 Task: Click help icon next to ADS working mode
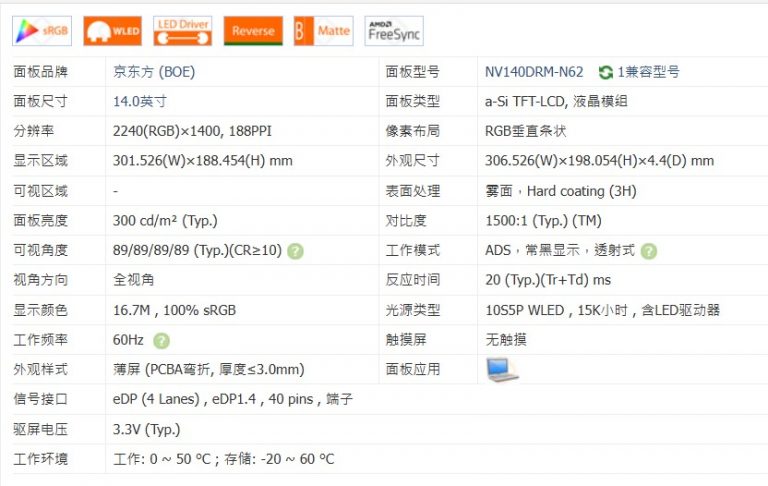point(649,251)
